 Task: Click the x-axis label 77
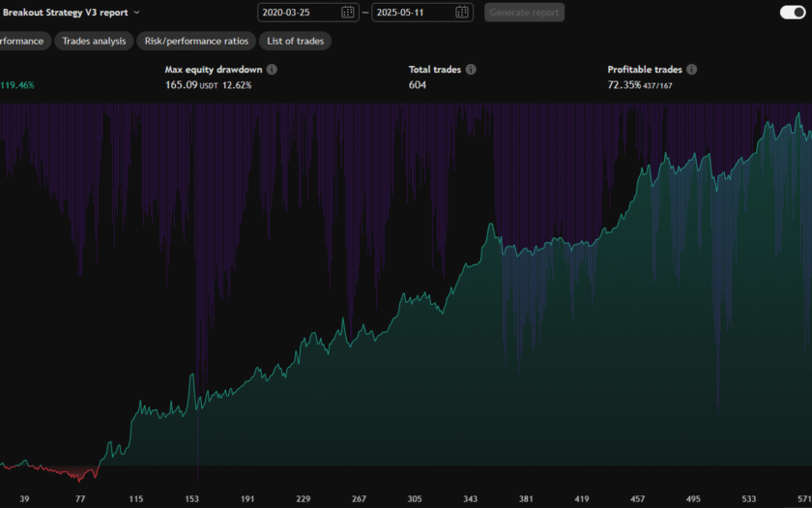click(x=80, y=499)
